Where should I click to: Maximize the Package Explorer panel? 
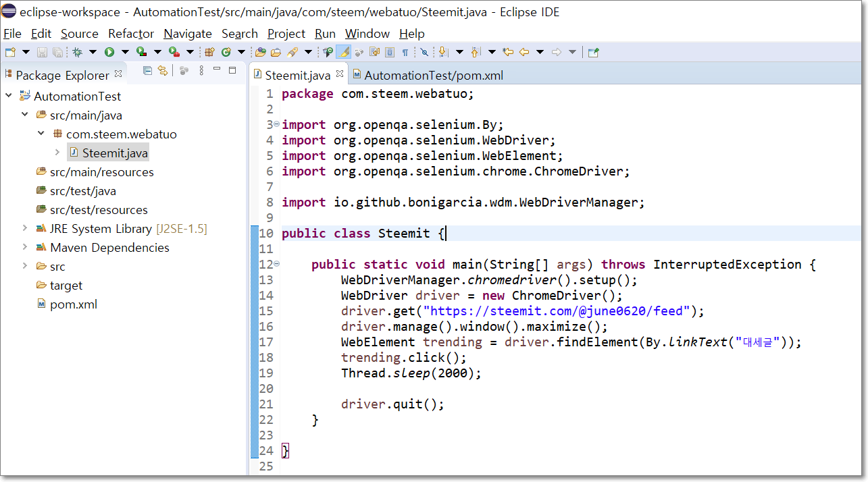click(x=232, y=70)
